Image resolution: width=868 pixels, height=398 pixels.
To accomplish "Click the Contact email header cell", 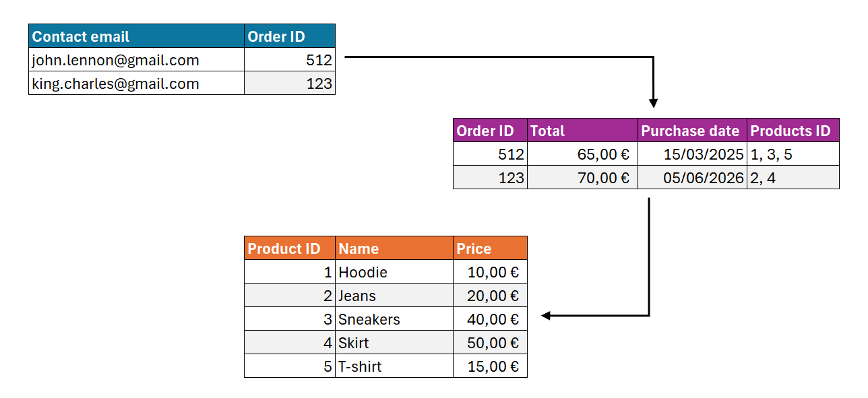I will tap(136, 36).
